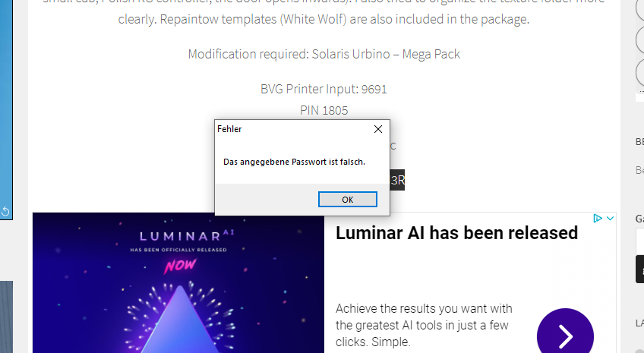The width and height of the screenshot is (644, 353).
Task: Click 'Modification required: Solaris Urbino – Mega Pack' text
Action: tap(324, 54)
